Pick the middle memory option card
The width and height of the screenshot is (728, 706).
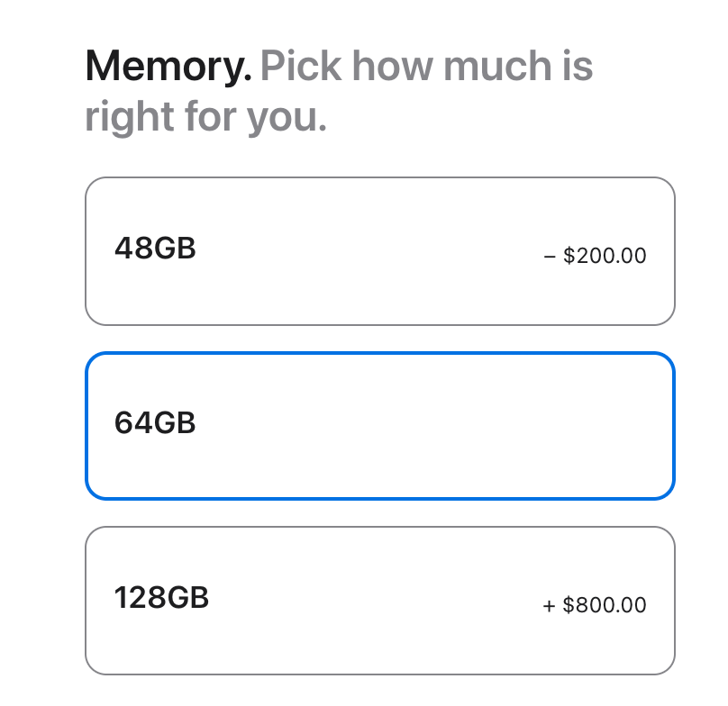(379, 425)
